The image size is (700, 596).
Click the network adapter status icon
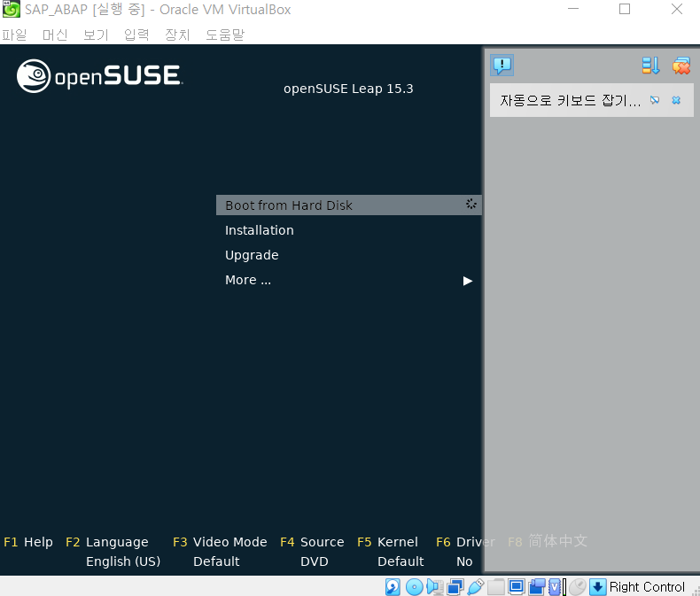coord(455,586)
